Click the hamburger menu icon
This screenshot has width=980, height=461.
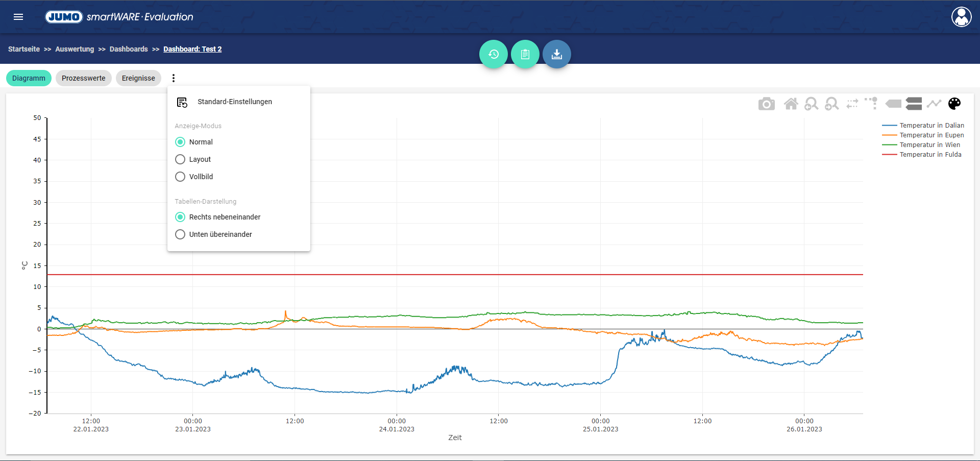click(18, 17)
